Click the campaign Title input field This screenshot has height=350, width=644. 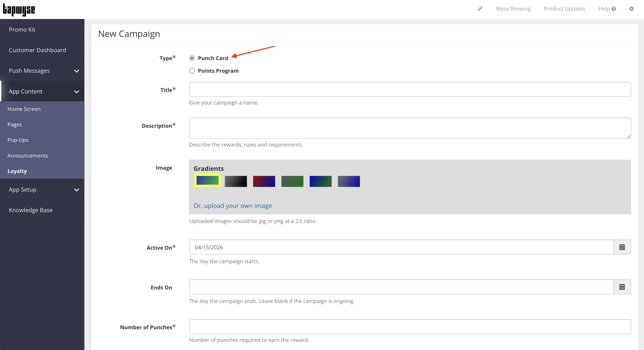point(410,89)
